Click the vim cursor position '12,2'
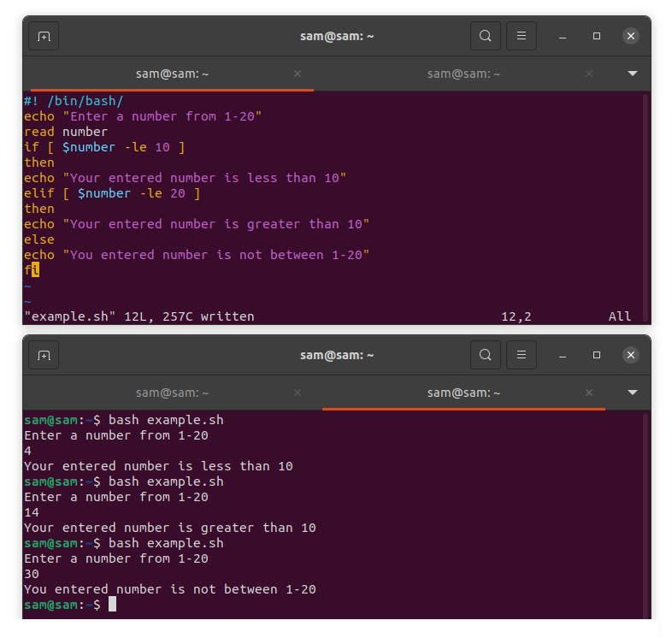672x638 pixels. coord(516,316)
